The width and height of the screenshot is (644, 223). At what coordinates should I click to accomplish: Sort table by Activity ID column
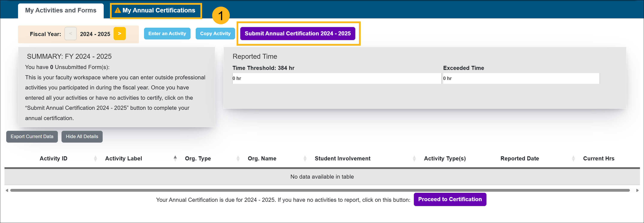tap(54, 158)
